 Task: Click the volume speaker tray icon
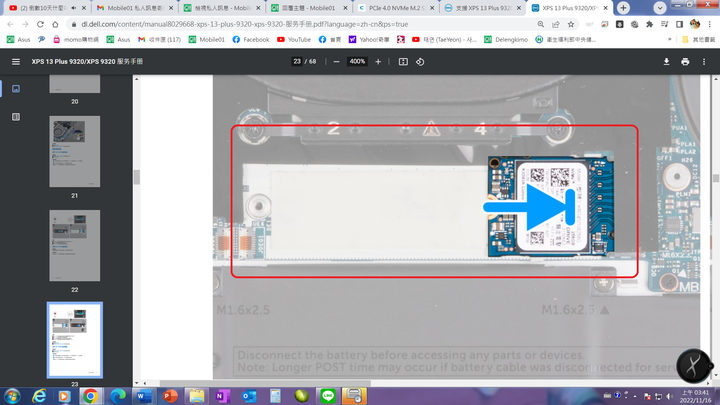(669, 396)
